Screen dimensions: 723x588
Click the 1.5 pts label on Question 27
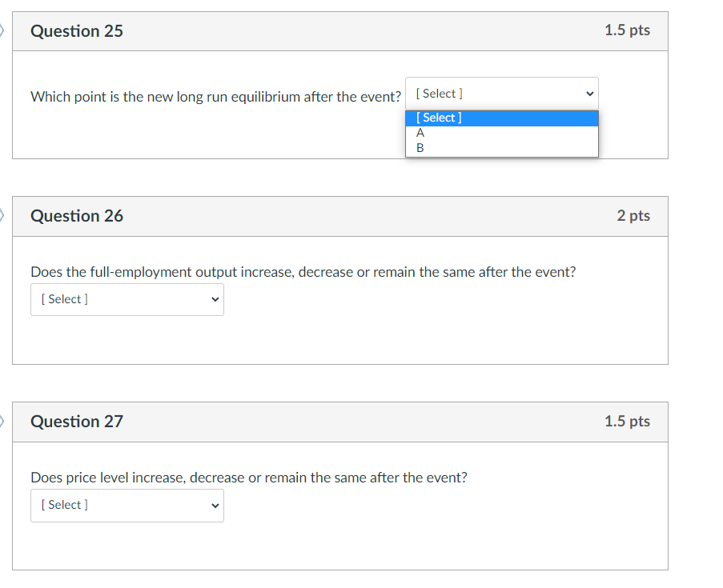[628, 421]
